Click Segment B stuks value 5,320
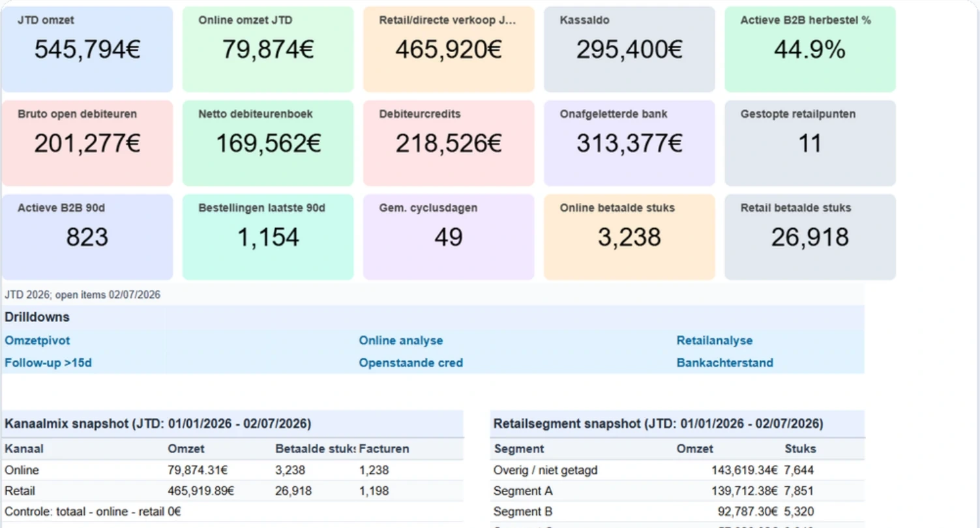980x528 pixels. pos(799,512)
